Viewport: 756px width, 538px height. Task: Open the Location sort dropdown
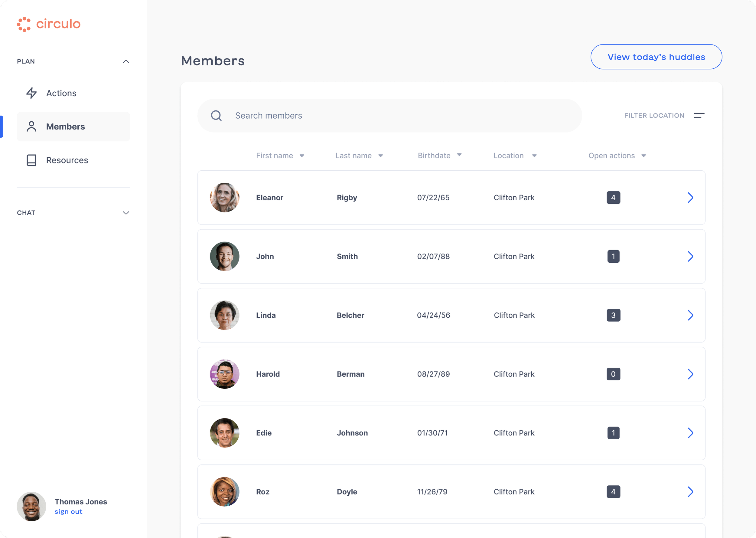[534, 155]
